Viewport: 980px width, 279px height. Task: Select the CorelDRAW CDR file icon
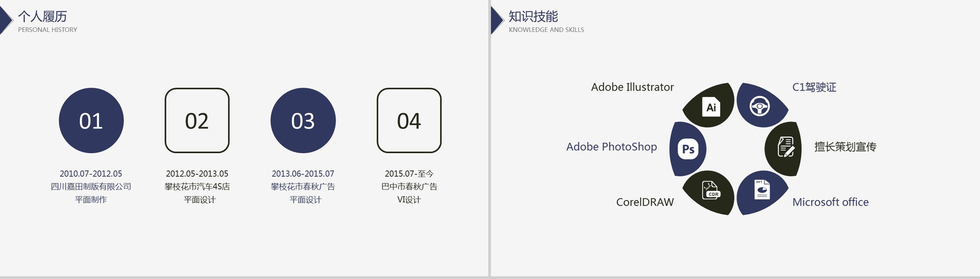click(711, 190)
